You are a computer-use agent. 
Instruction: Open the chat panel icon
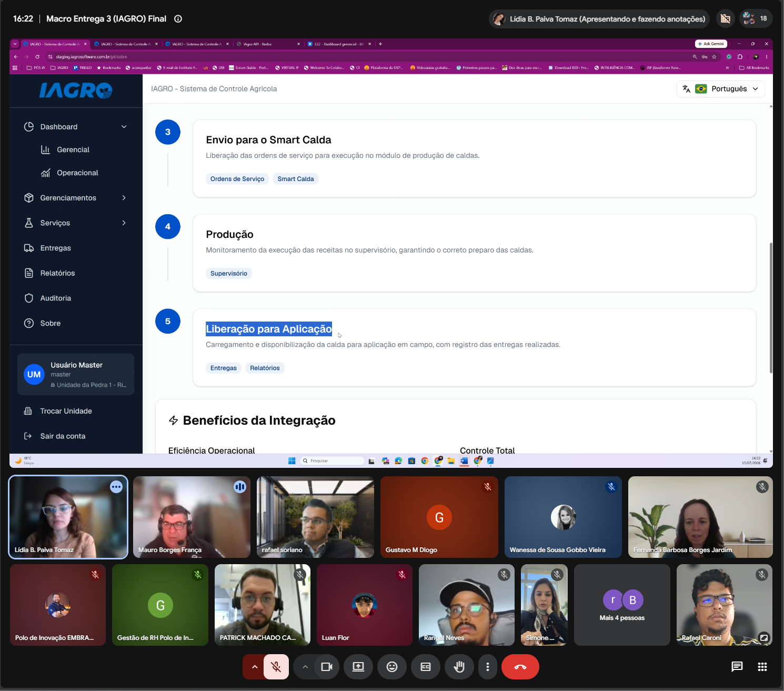pos(737,667)
